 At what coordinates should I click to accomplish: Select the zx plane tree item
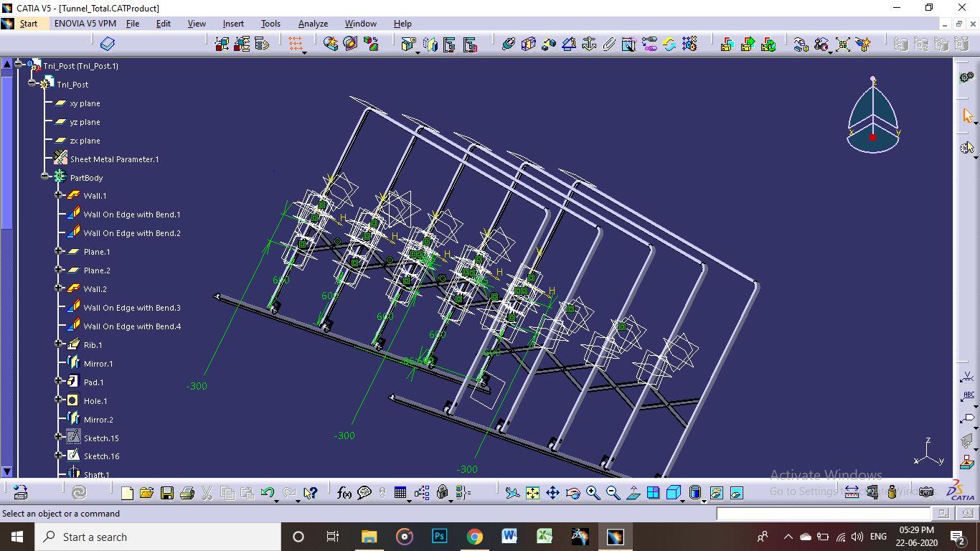(x=85, y=141)
